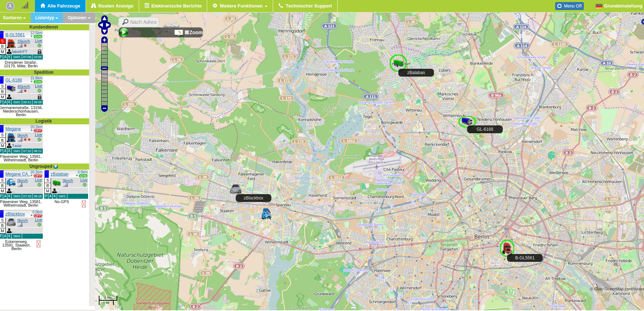Click the blue truck icon of Megane
Viewport: 644px width, 311px height.
(11, 138)
